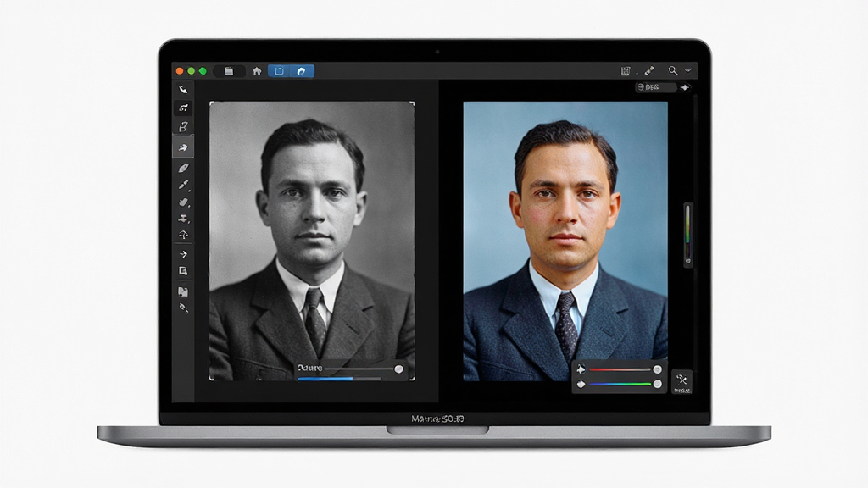Select the brush tool in left toolbar

183,186
